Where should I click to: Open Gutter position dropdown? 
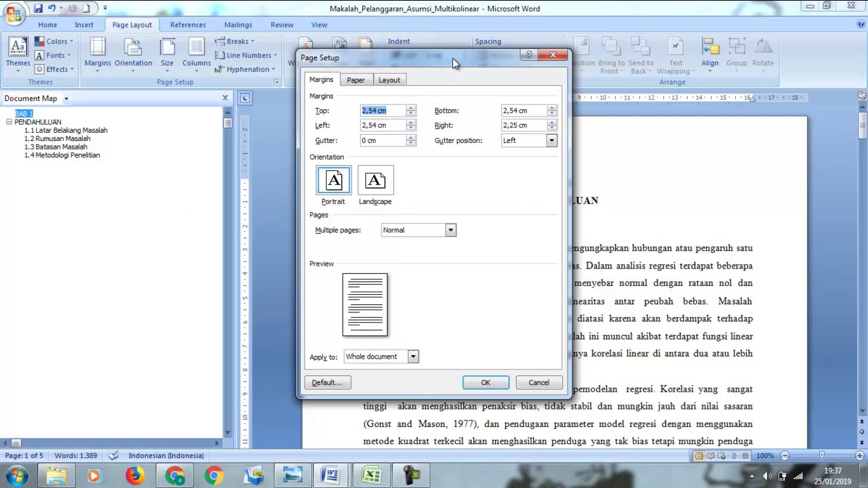(552, 140)
